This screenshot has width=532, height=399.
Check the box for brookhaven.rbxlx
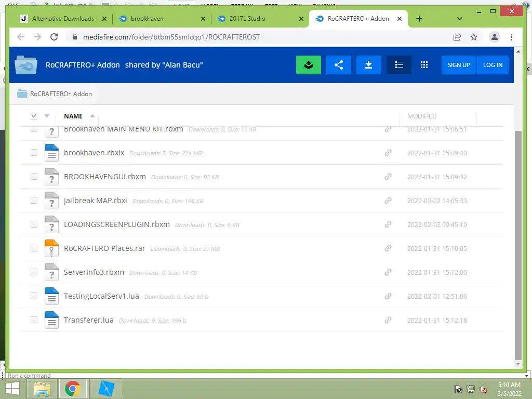point(34,153)
